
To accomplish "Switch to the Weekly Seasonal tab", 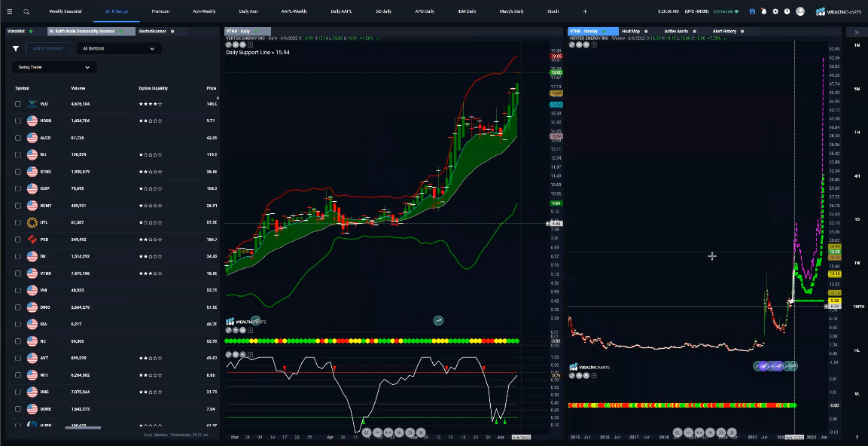I will [x=65, y=11].
